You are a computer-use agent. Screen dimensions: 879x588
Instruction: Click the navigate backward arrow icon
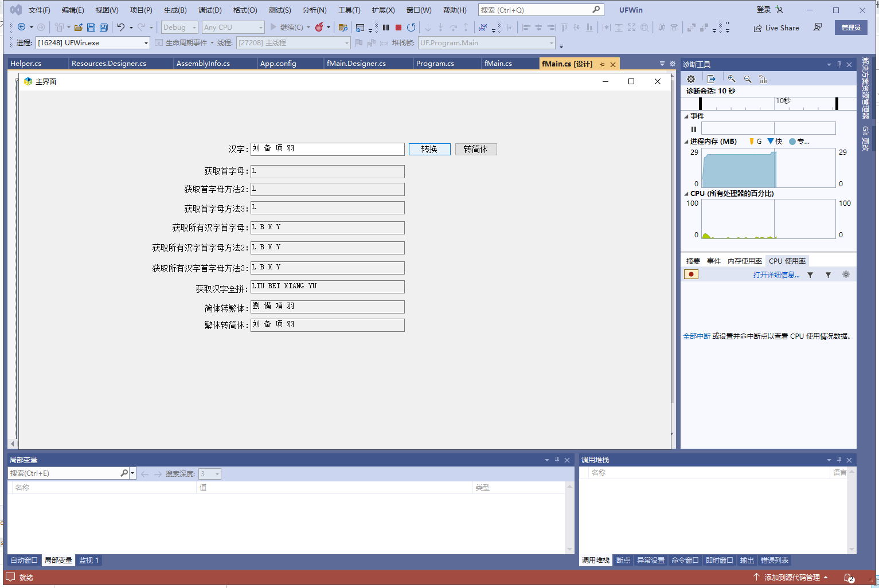21,27
